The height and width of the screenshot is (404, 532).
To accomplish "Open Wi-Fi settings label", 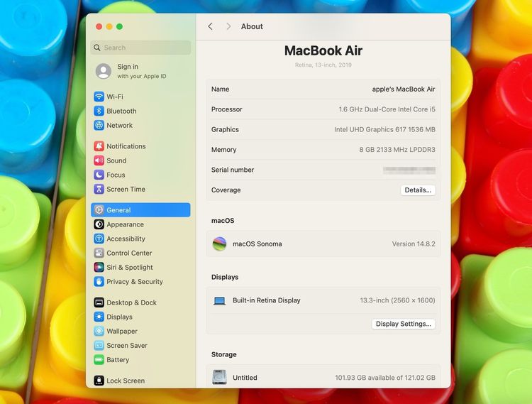I will click(115, 97).
